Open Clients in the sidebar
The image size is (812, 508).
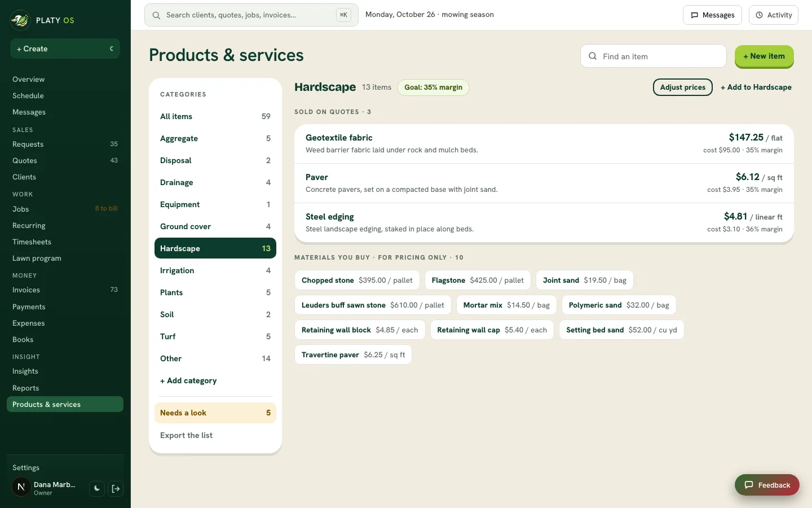coord(65,177)
